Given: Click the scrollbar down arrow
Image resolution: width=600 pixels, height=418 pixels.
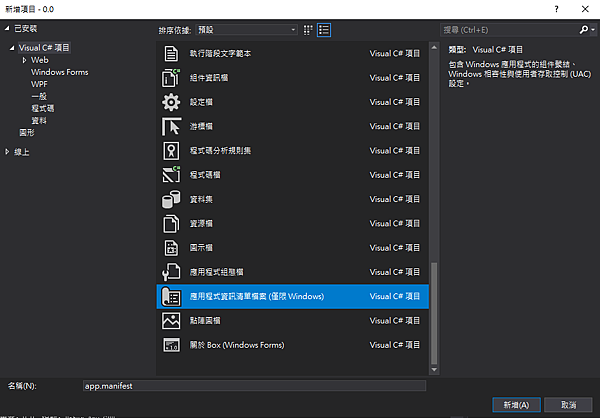Looking at the screenshot, I should [x=434, y=369].
